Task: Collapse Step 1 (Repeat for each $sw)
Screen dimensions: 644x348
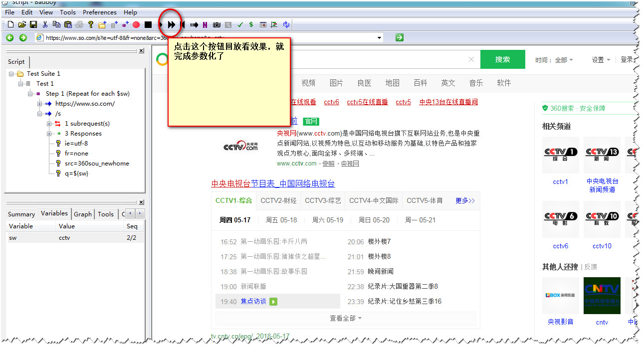Action: pyautogui.click(x=30, y=94)
